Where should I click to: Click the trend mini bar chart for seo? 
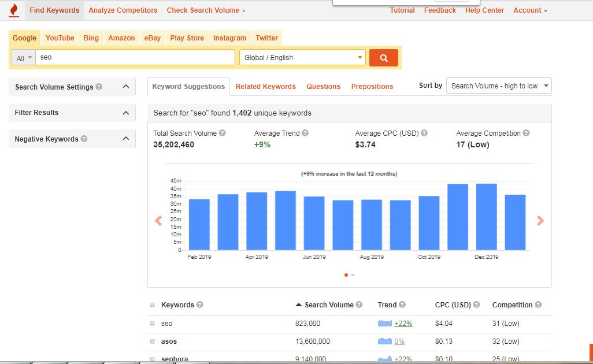click(384, 324)
